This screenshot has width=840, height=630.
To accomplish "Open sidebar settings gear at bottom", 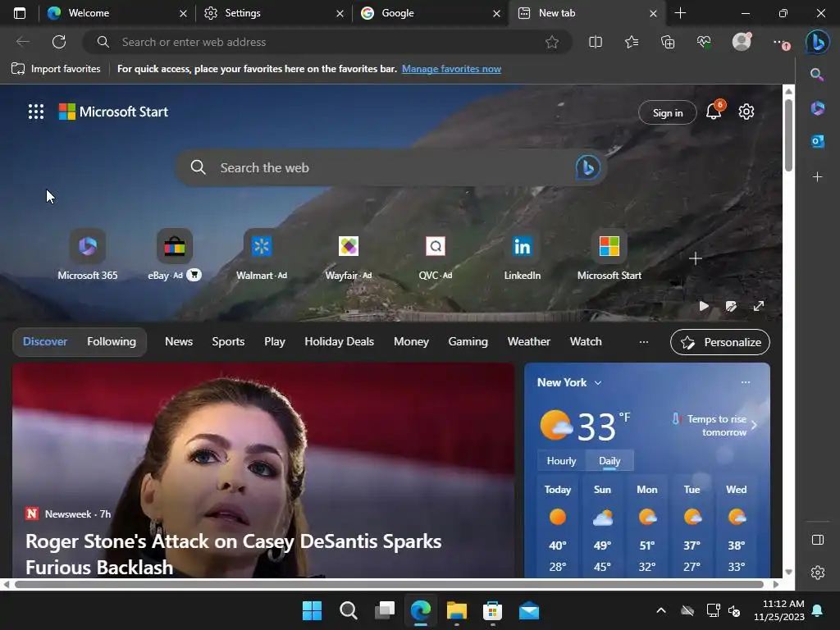I will (x=818, y=573).
